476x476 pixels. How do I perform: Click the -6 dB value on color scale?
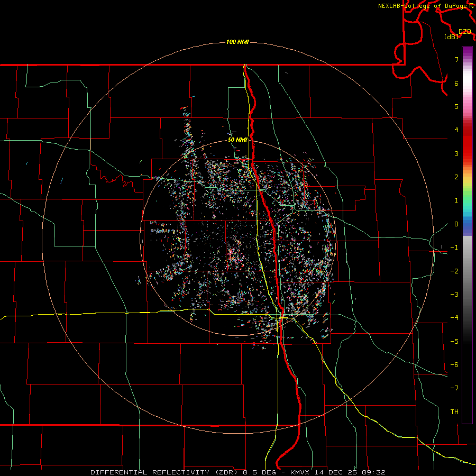tap(454, 365)
